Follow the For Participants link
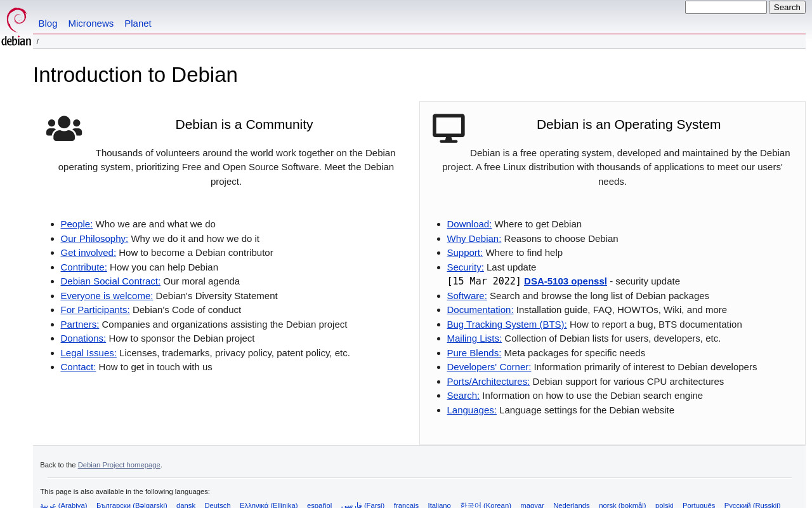This screenshot has height=508, width=812. click(x=95, y=310)
